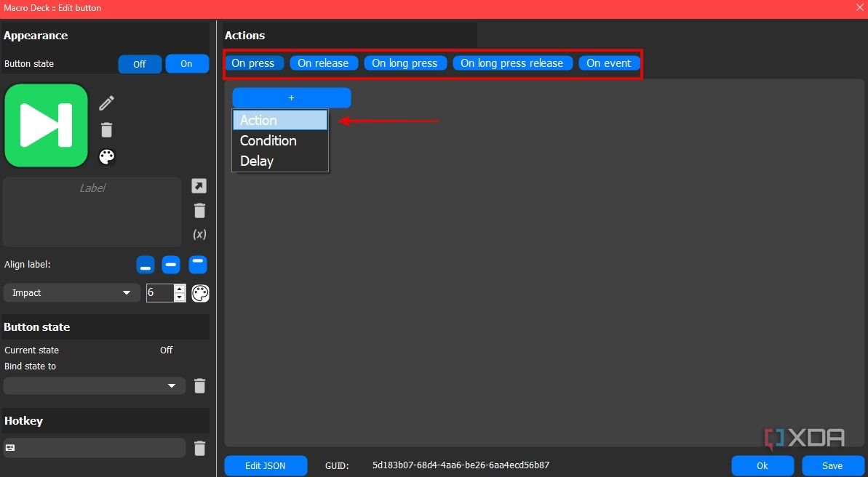Viewport: 868px width, 477px height.
Task: Switch button state to Off
Action: [x=140, y=64]
